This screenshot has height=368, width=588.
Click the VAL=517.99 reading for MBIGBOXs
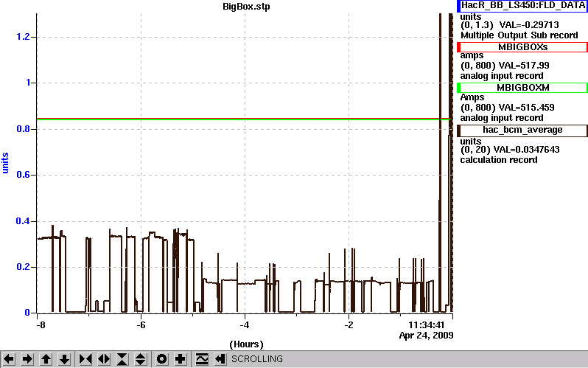[523, 66]
